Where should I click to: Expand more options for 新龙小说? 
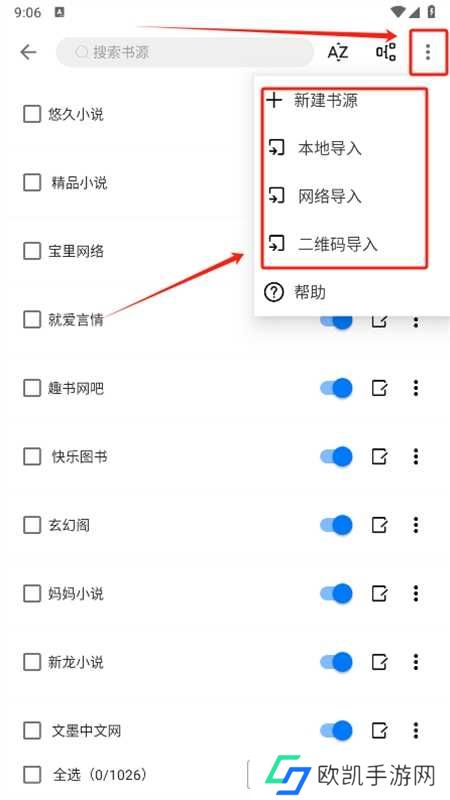416,662
